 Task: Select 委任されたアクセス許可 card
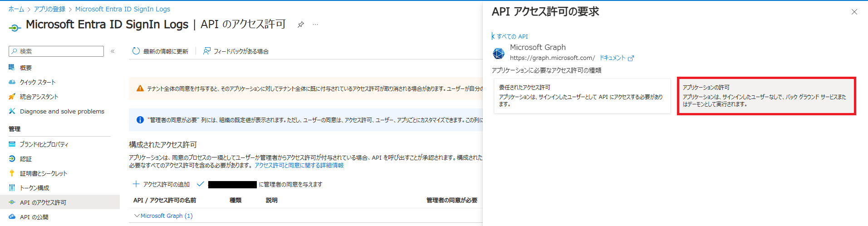582,96
